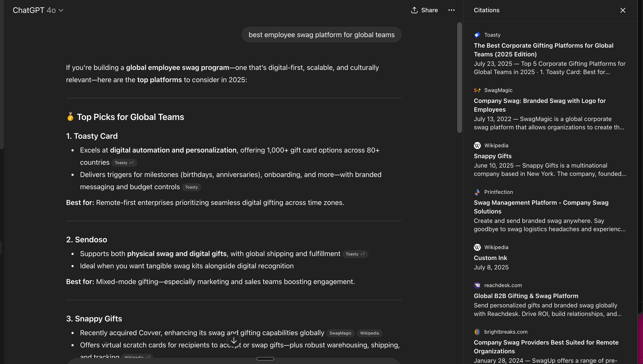The width and height of the screenshot is (643, 364).
Task: Click the Wikipedia icon above Custom Ink
Action: tap(477, 247)
